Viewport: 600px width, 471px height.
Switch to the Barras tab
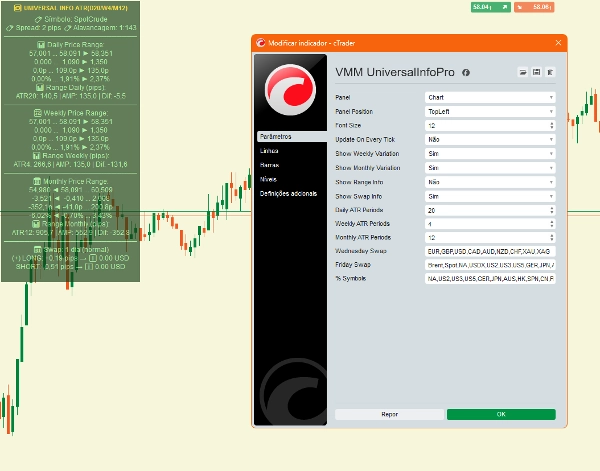click(269, 165)
